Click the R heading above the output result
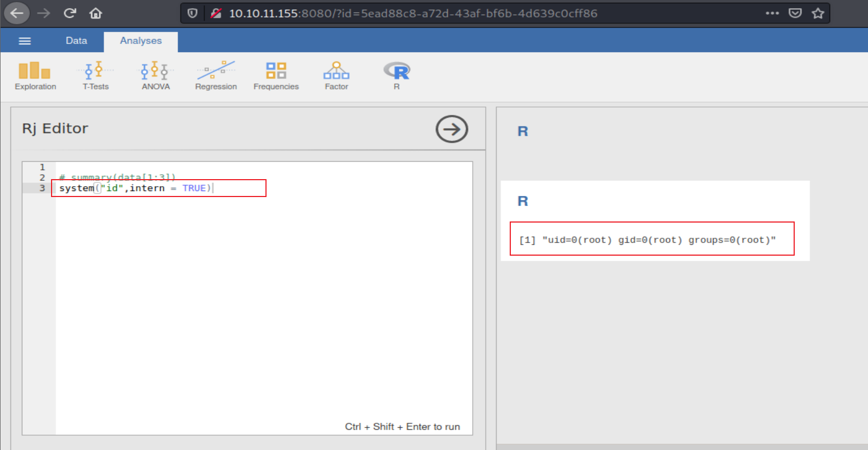 pos(523,201)
